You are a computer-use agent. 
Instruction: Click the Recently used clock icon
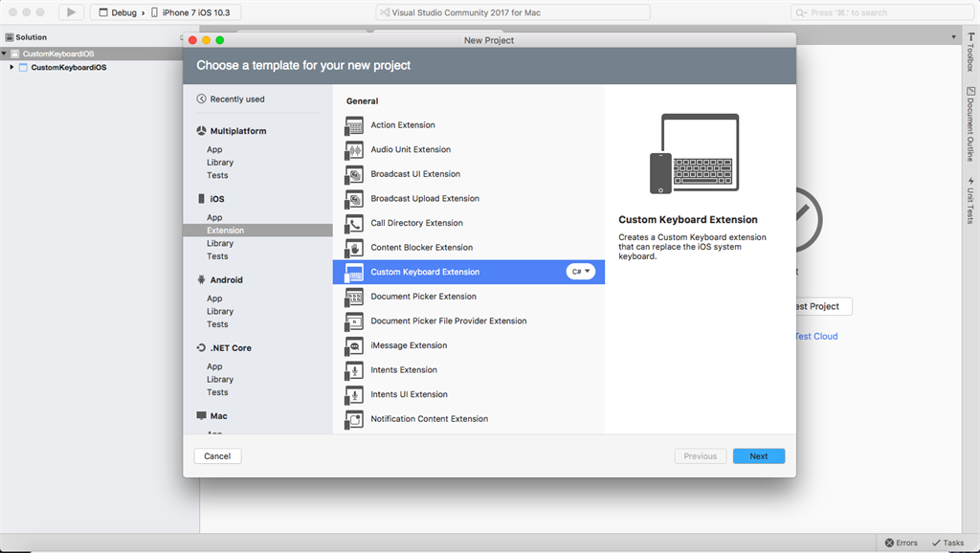pos(201,99)
